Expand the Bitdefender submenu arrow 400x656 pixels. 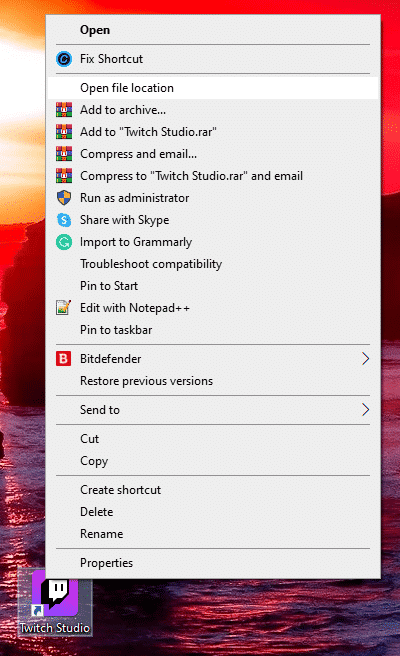click(365, 359)
